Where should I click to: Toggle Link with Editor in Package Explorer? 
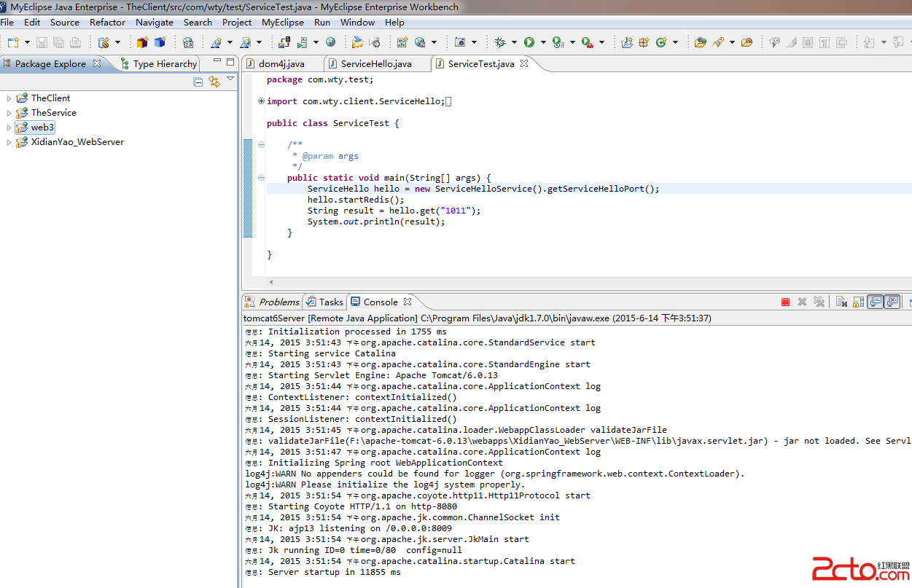214,82
